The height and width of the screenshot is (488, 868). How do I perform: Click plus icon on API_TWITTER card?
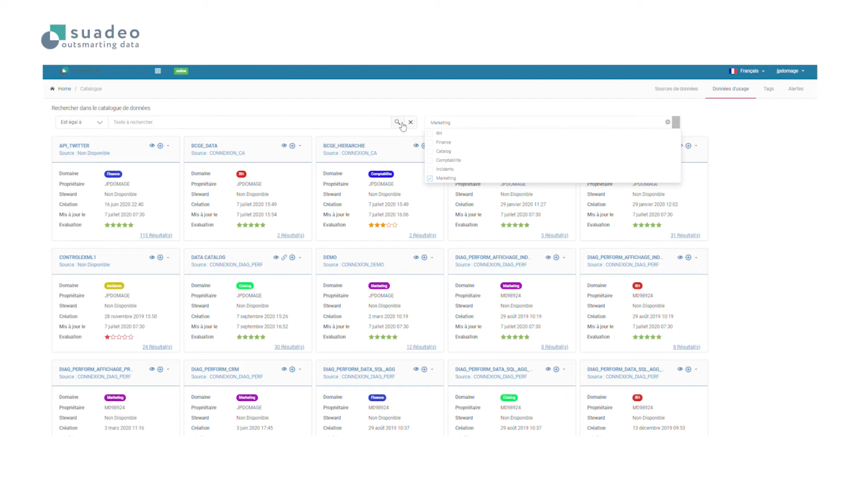(x=160, y=146)
